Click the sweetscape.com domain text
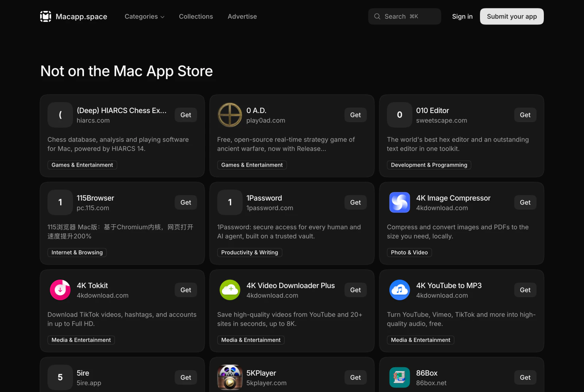Viewport: 584px width, 392px height. click(x=442, y=120)
